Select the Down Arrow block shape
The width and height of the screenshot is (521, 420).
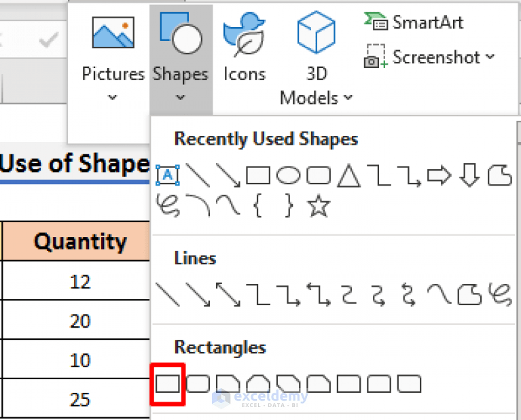[469, 175]
